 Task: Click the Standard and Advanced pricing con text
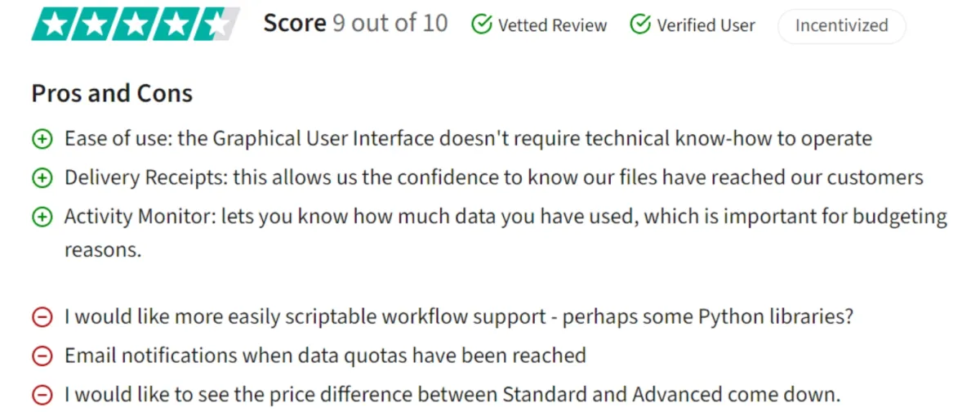tap(452, 395)
